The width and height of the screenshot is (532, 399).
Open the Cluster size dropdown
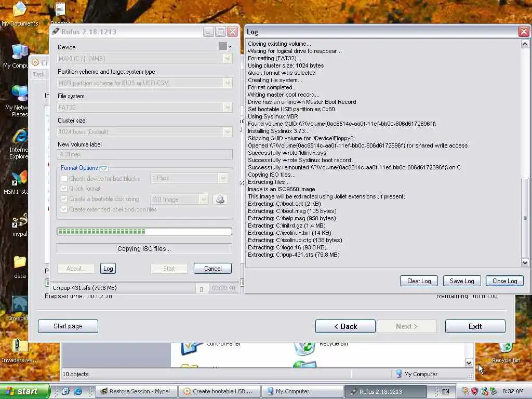point(144,132)
